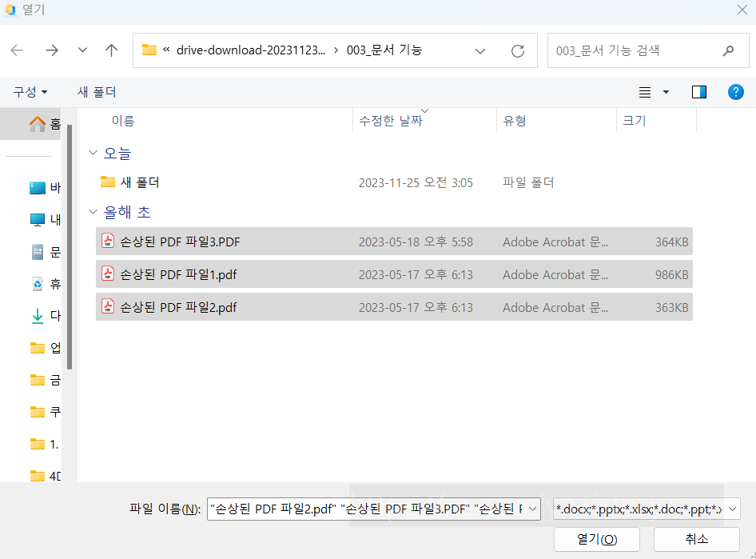Image resolution: width=756 pixels, height=559 pixels.
Task: Click 364KB size cell
Action: pos(671,242)
